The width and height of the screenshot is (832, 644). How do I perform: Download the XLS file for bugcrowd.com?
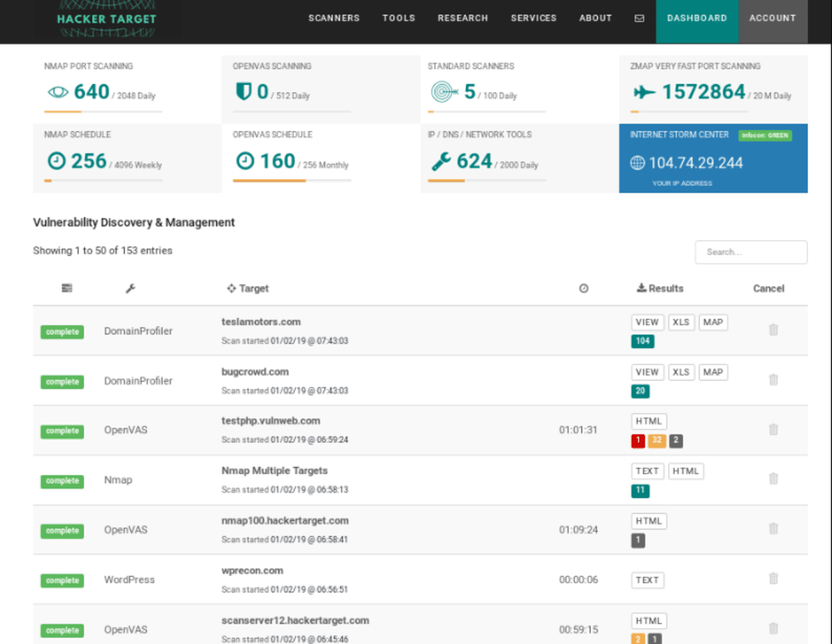681,371
